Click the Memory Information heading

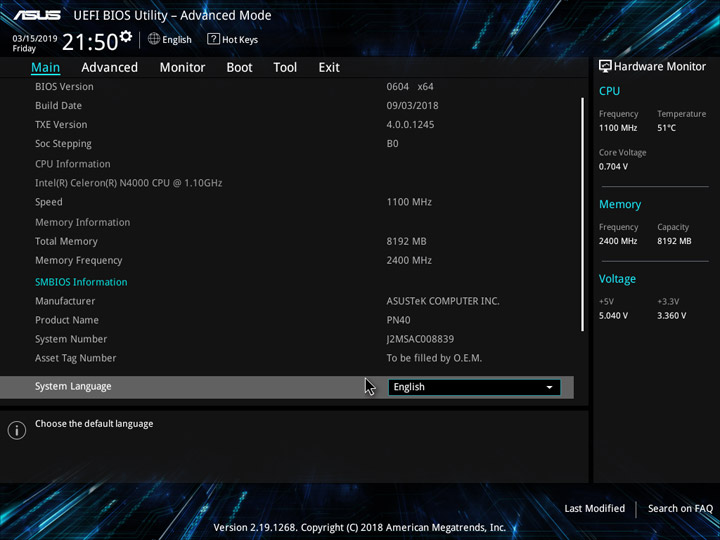tap(83, 222)
